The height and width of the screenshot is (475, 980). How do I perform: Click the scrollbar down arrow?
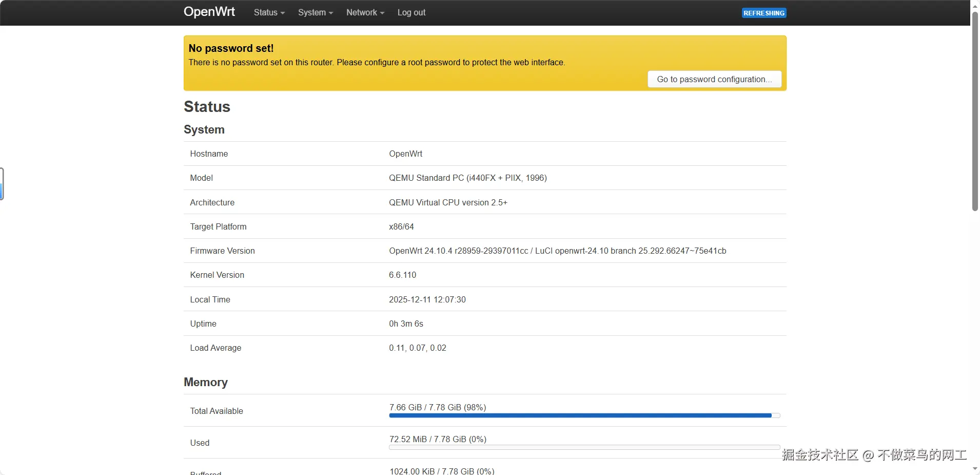pos(975,469)
